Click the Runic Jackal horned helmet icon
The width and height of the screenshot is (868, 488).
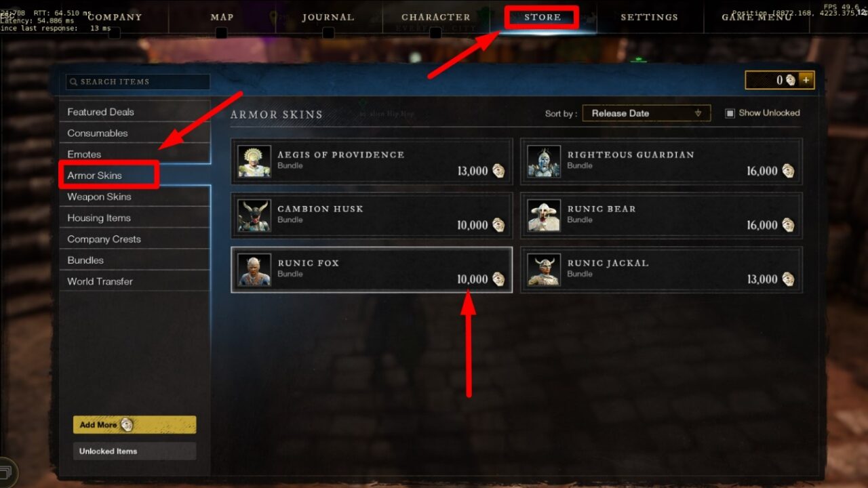coord(544,270)
